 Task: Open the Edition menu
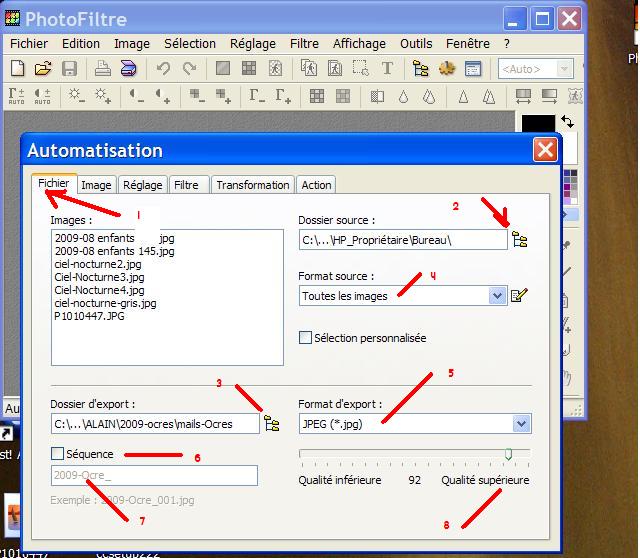coord(81,43)
